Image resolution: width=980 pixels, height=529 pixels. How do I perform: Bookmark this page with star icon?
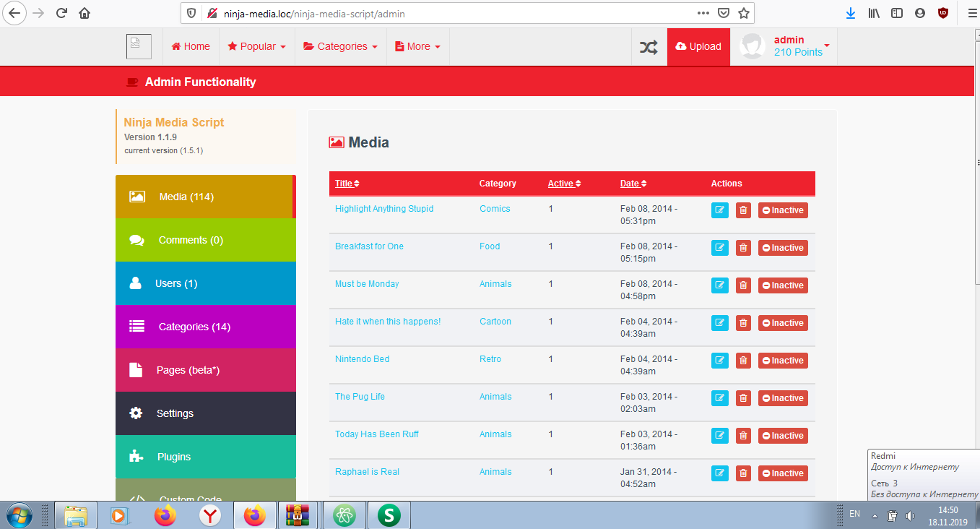pos(744,13)
